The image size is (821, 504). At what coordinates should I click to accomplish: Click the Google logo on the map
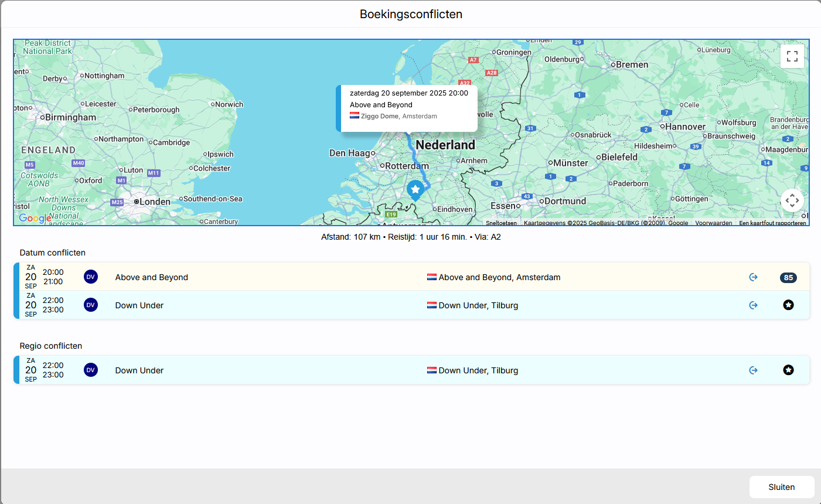pos(35,218)
